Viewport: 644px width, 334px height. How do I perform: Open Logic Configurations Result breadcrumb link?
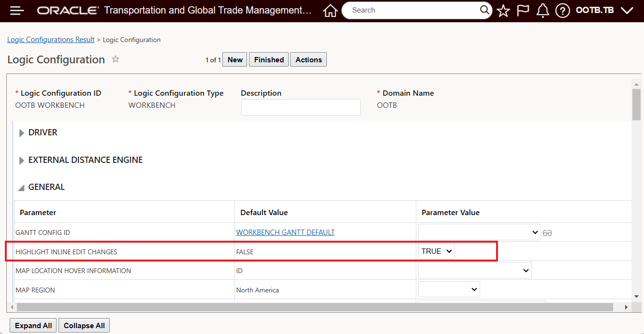tap(51, 40)
